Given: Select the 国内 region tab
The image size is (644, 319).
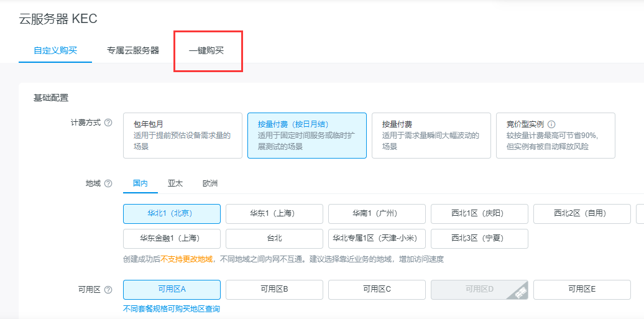Looking at the screenshot, I should click(x=140, y=183).
